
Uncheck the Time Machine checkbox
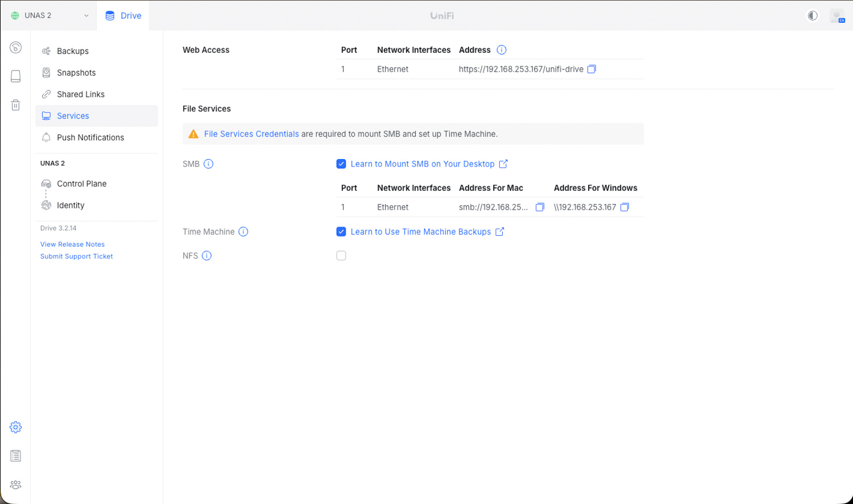pyautogui.click(x=341, y=232)
